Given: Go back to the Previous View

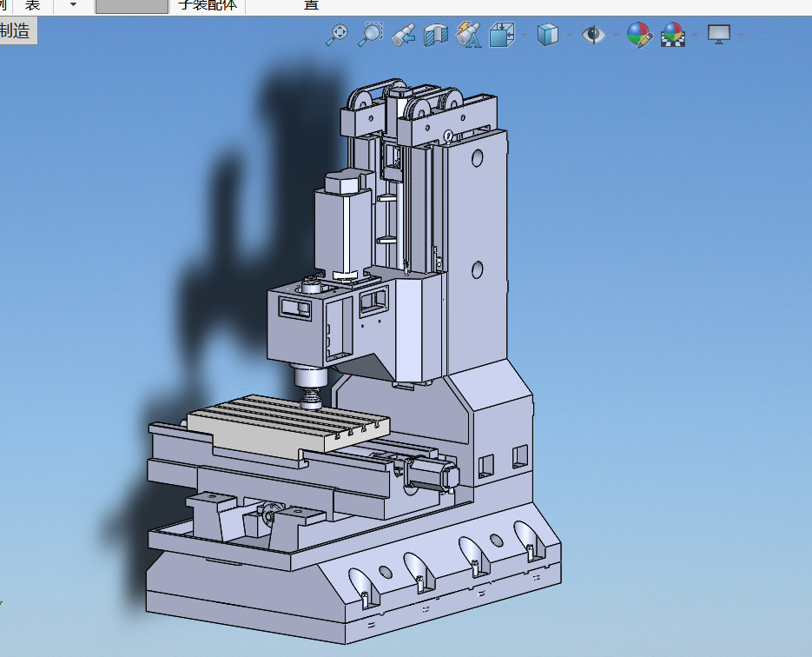Looking at the screenshot, I should coord(404,36).
